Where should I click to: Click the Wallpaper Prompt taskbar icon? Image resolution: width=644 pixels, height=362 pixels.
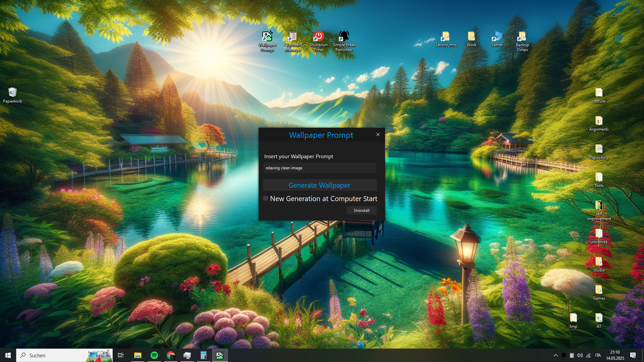tap(220, 355)
